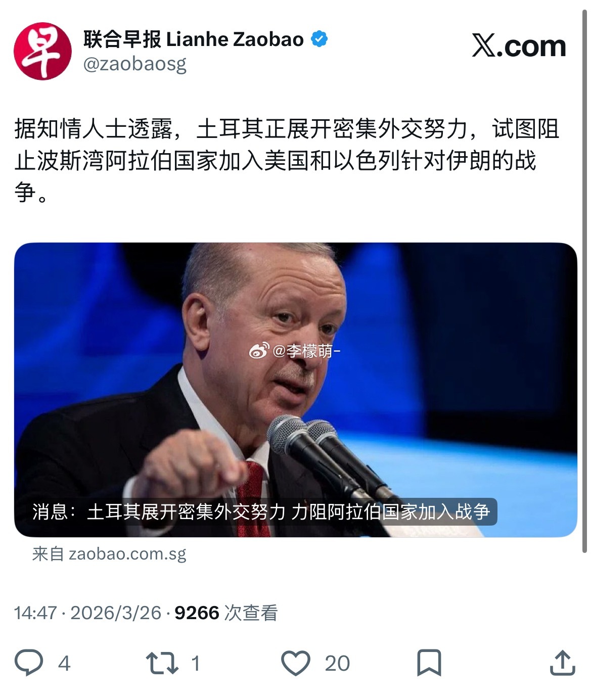
Task: Open the reply comment bubble icon
Action: point(29,663)
